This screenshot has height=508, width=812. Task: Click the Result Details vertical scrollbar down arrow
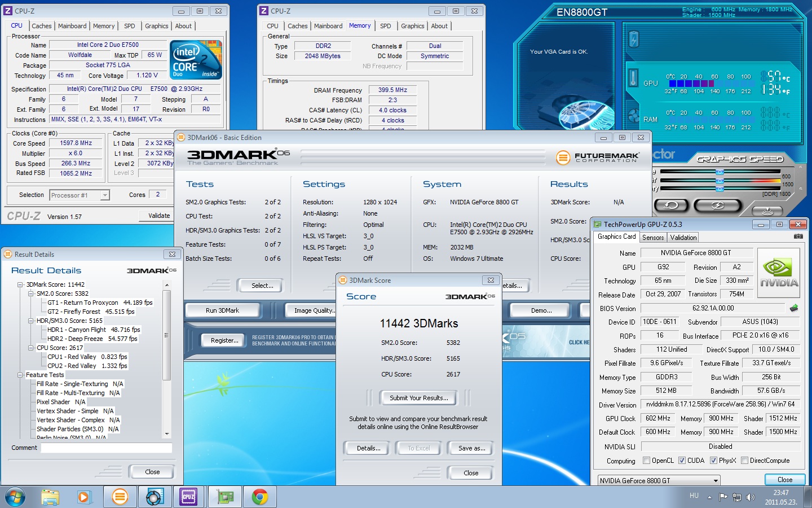tap(167, 434)
